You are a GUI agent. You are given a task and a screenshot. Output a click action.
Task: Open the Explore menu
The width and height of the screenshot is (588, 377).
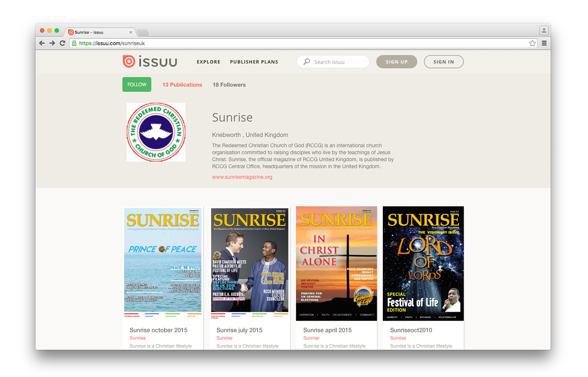(x=208, y=62)
